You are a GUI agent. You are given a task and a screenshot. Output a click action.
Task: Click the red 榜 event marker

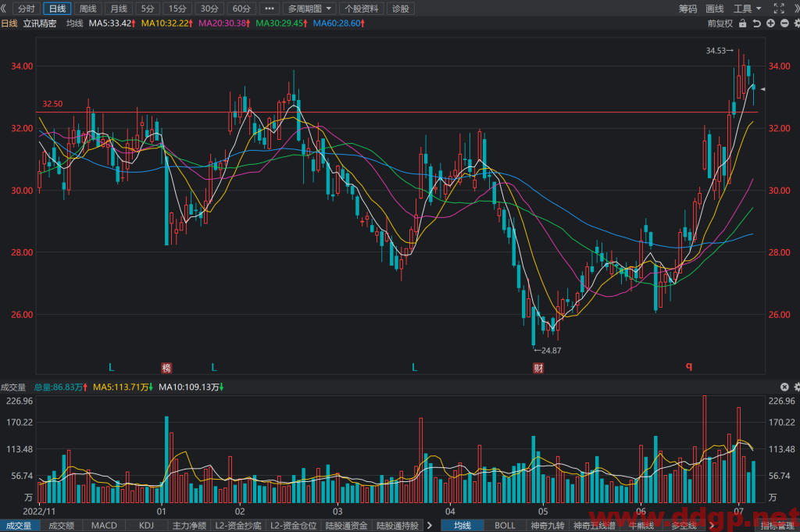[166, 368]
